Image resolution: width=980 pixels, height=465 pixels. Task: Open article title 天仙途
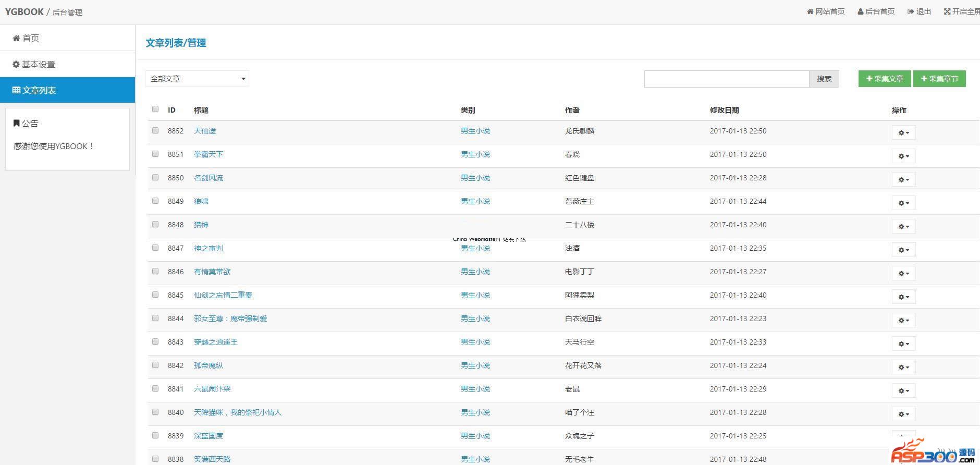(205, 131)
